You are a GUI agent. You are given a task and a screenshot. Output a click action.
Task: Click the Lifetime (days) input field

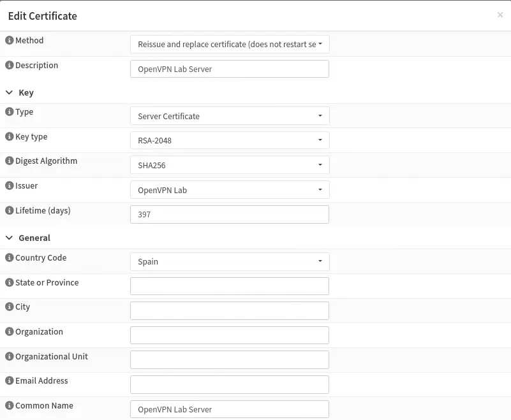tap(230, 215)
